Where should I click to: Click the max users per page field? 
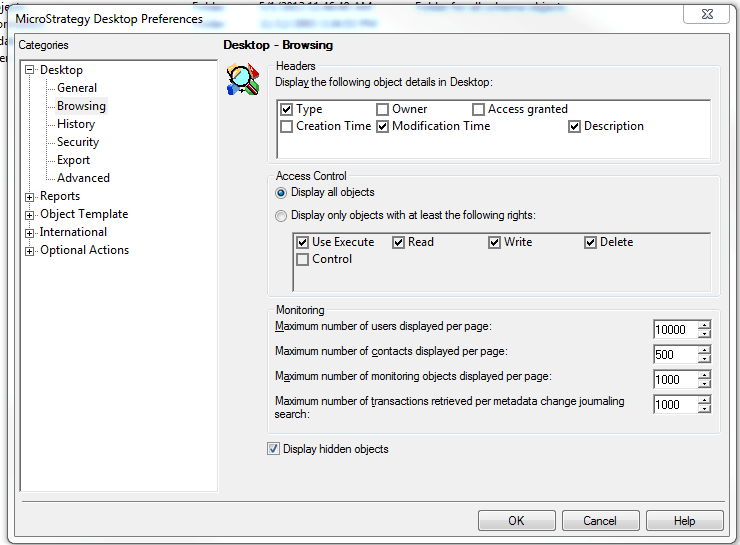[x=675, y=329]
